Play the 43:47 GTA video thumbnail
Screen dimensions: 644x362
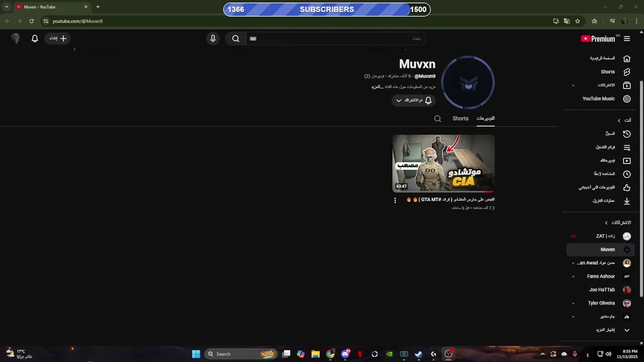pyautogui.click(x=444, y=163)
